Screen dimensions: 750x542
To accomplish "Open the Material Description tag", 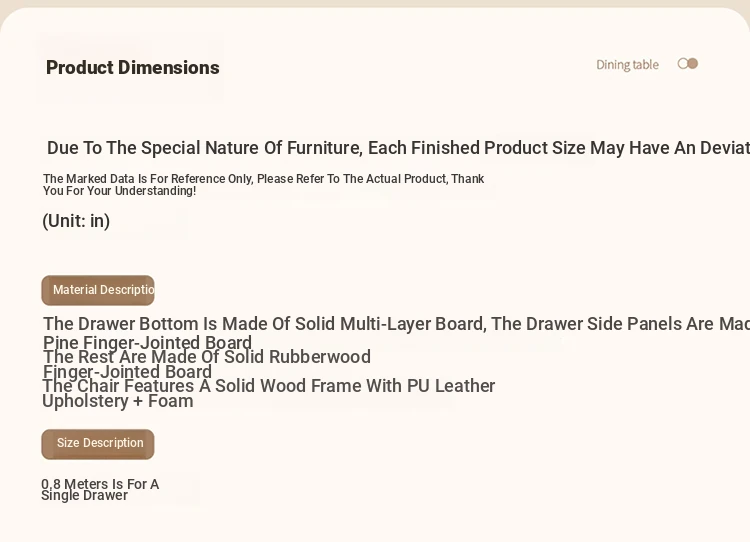I will pyautogui.click(x=98, y=290).
